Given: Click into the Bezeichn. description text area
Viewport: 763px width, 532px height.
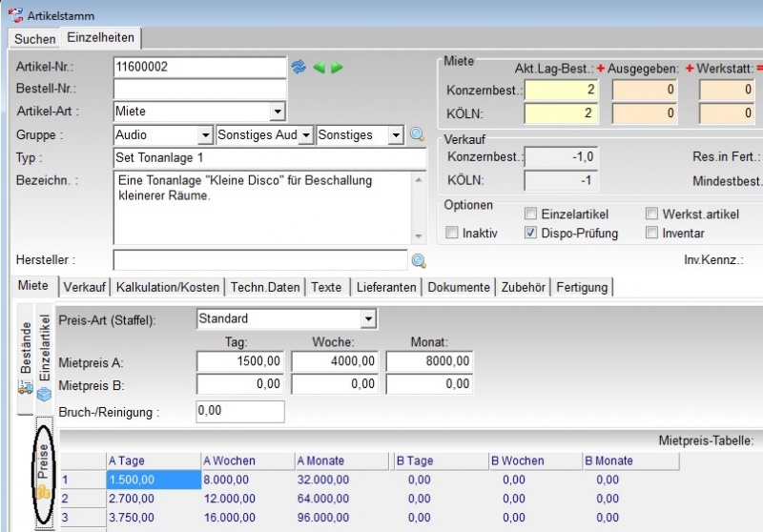Looking at the screenshot, I should (263, 208).
